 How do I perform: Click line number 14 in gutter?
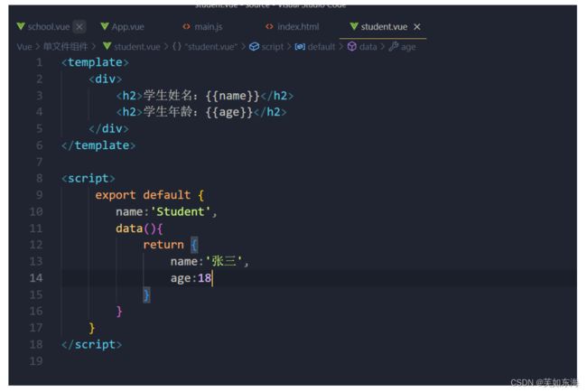pyautogui.click(x=36, y=278)
